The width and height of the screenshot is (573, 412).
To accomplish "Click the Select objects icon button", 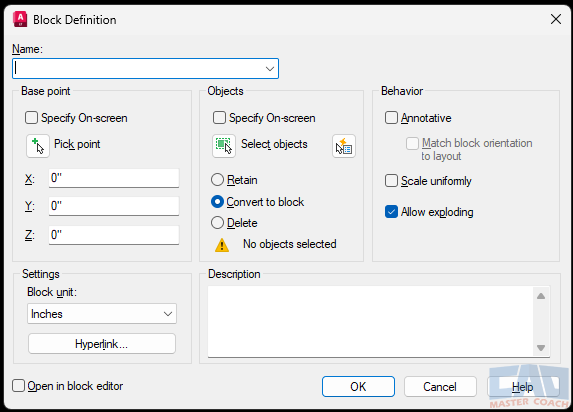I will point(224,146).
